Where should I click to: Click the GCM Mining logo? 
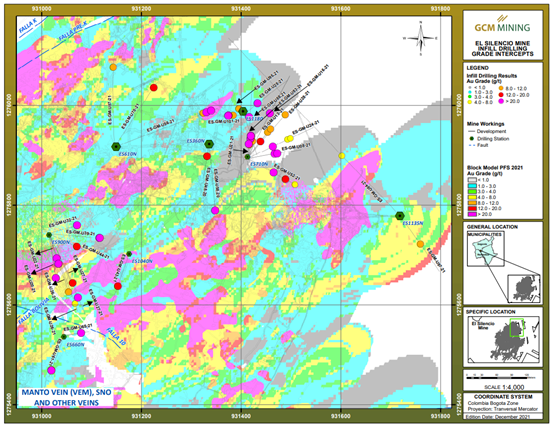[502, 24]
